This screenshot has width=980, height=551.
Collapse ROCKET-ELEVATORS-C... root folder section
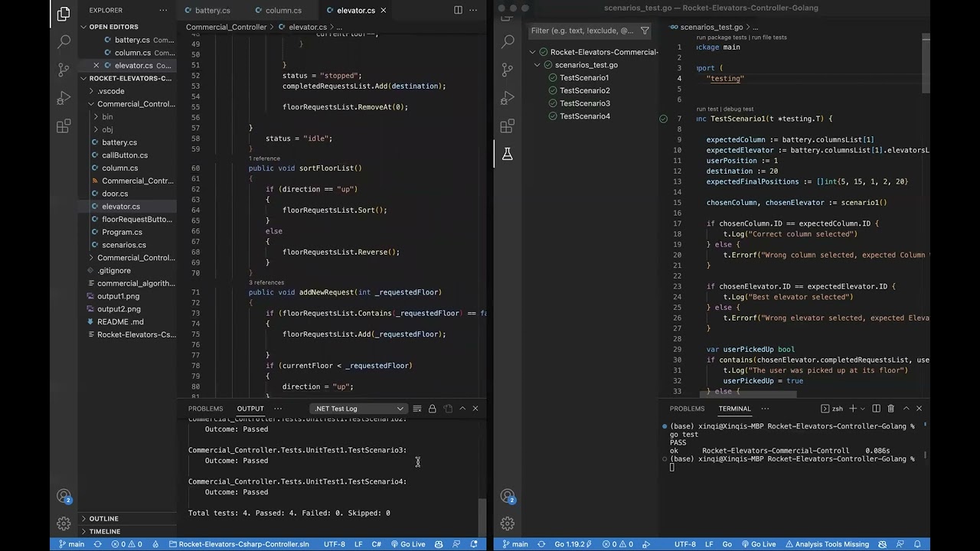pos(84,78)
